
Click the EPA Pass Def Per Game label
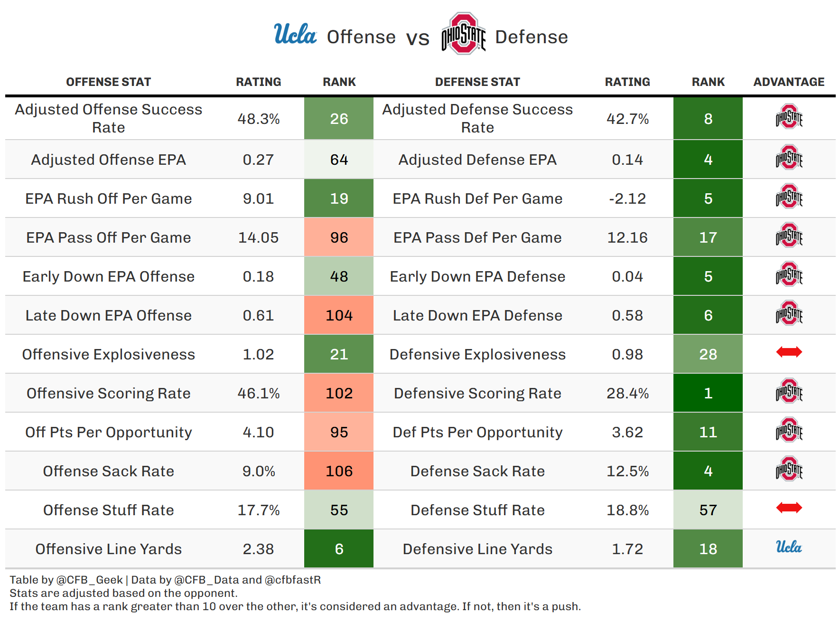pos(477,237)
